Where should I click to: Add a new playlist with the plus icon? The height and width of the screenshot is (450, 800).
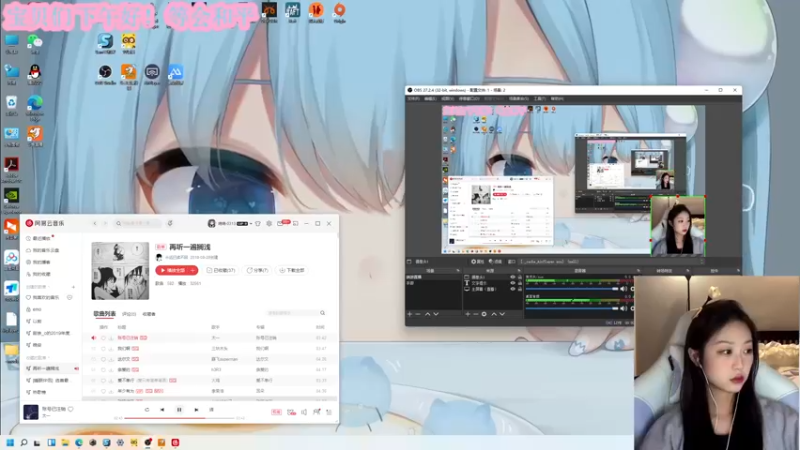click(73, 287)
